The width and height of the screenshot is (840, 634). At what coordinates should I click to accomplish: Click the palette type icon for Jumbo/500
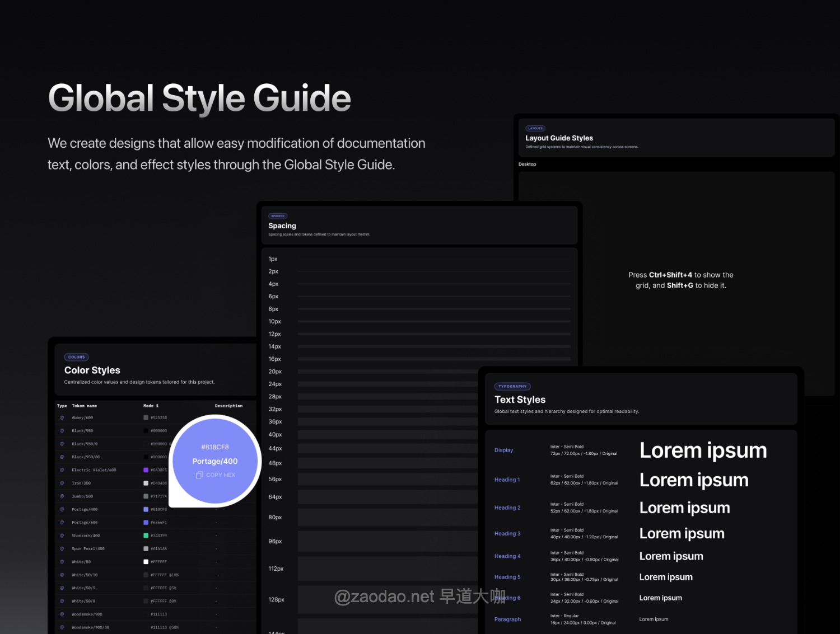click(x=62, y=496)
